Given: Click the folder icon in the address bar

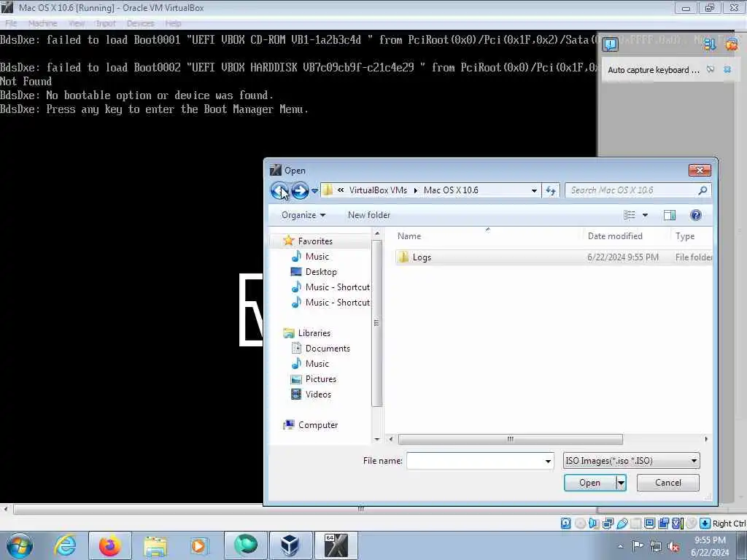Looking at the screenshot, I should tap(328, 190).
